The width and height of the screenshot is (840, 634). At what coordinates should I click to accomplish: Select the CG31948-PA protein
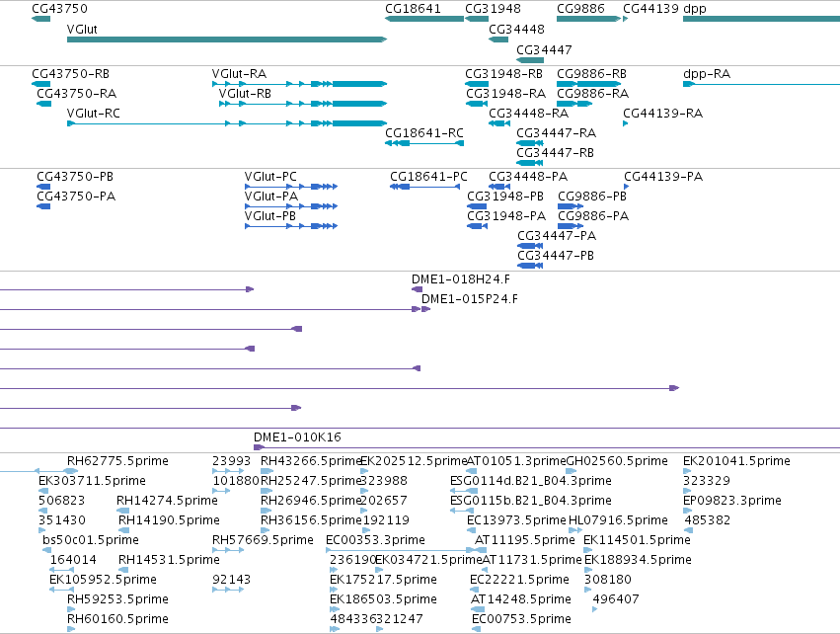pyautogui.click(x=478, y=226)
